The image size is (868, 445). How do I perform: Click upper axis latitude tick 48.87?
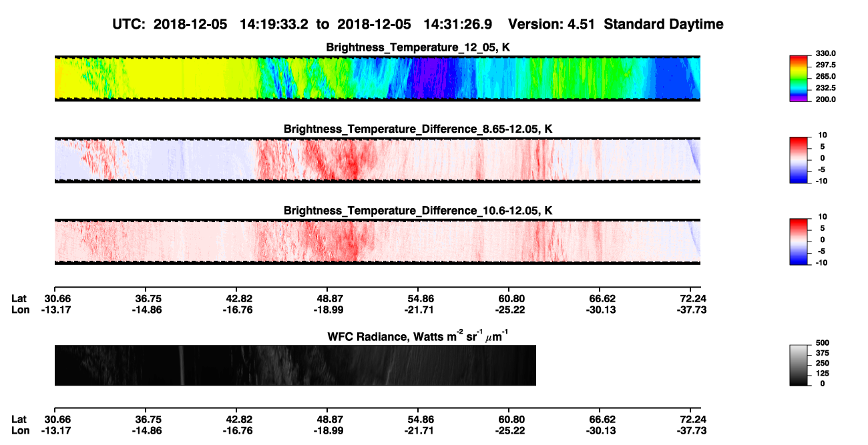click(x=331, y=299)
